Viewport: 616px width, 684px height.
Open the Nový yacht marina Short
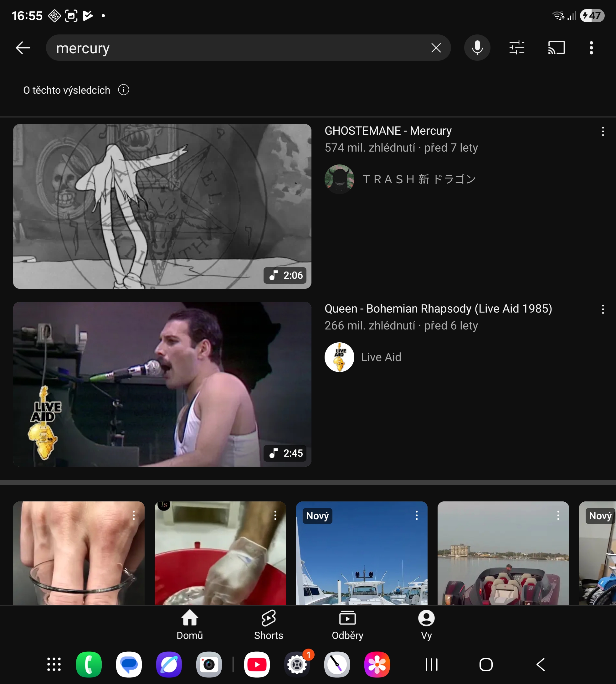pyautogui.click(x=362, y=553)
